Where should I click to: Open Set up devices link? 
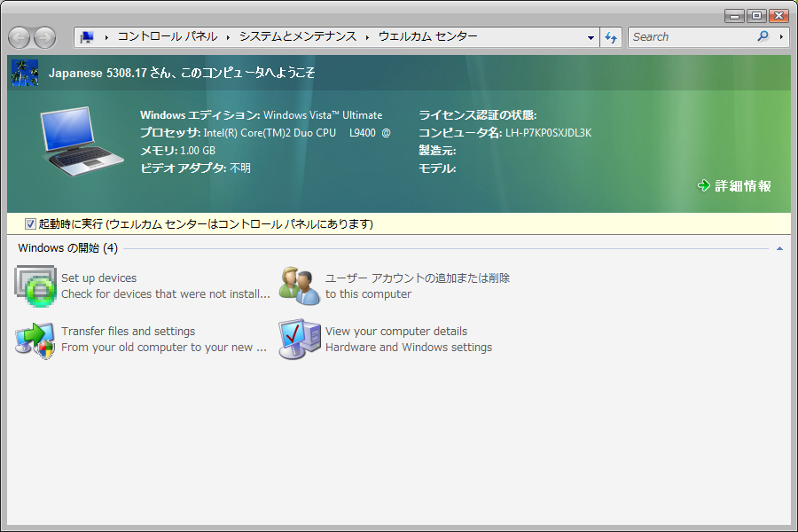(x=98, y=278)
